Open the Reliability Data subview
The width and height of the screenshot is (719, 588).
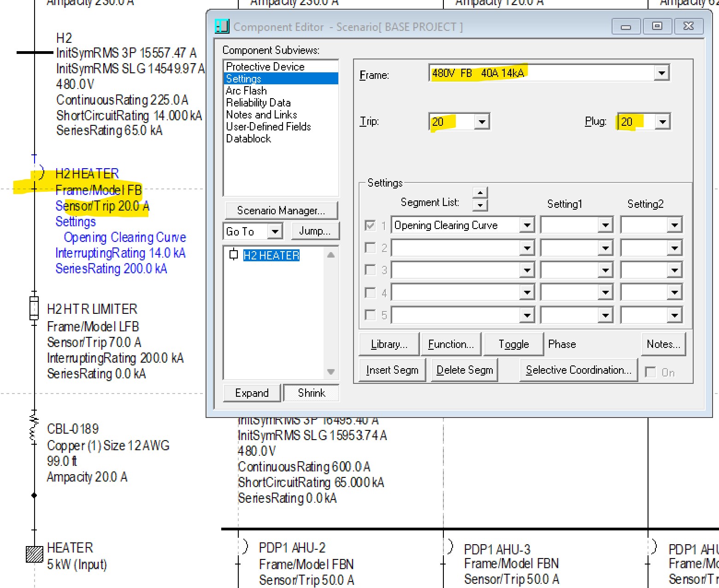(x=258, y=103)
